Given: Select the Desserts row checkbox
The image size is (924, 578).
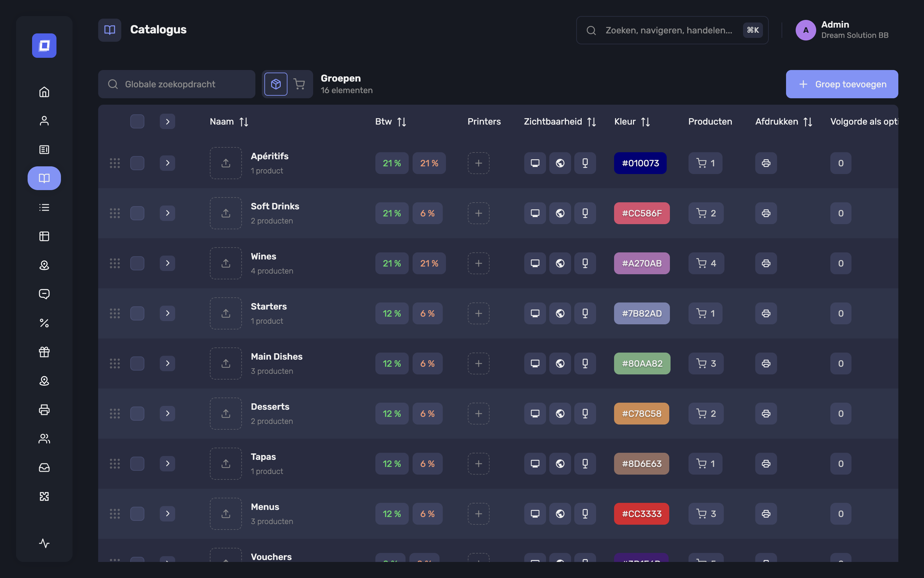Looking at the screenshot, I should [137, 414].
